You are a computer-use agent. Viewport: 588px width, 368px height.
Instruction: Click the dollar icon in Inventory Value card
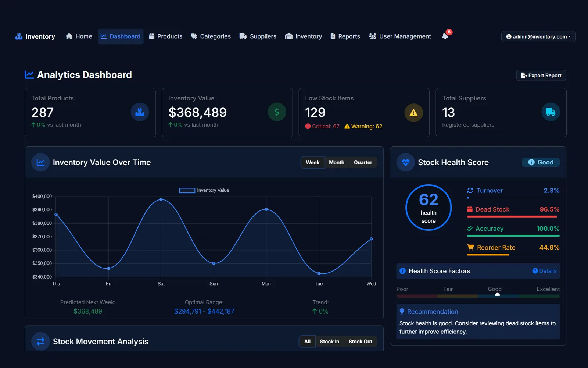(x=277, y=112)
